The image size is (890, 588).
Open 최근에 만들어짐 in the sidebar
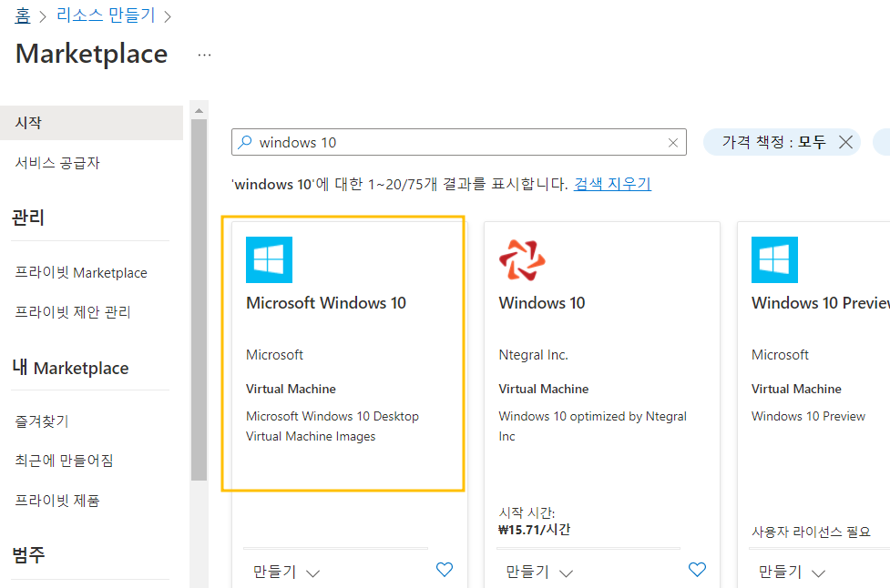click(x=64, y=461)
